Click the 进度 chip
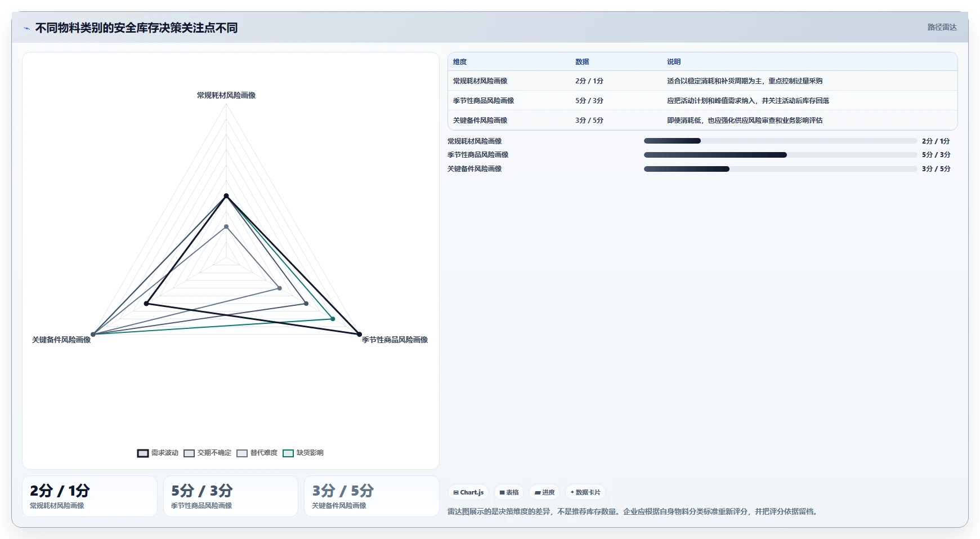This screenshot has width=980, height=539. [x=544, y=492]
